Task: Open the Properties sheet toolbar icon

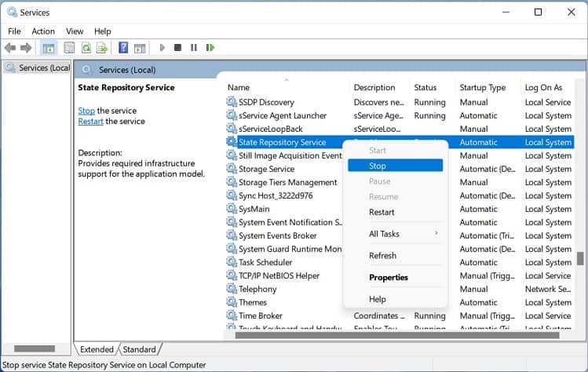Action: point(69,48)
